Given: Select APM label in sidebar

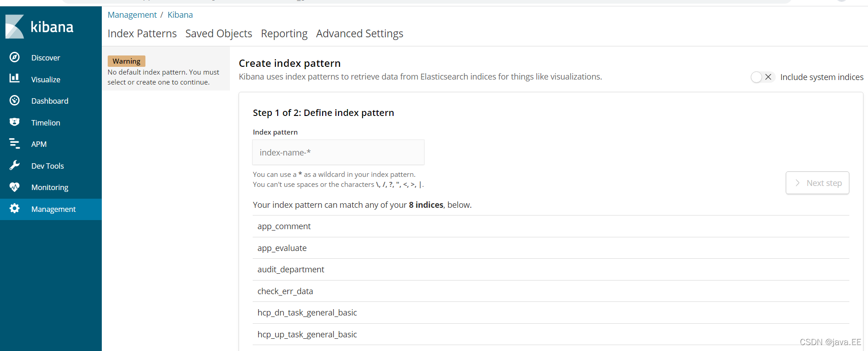Looking at the screenshot, I should 39,144.
